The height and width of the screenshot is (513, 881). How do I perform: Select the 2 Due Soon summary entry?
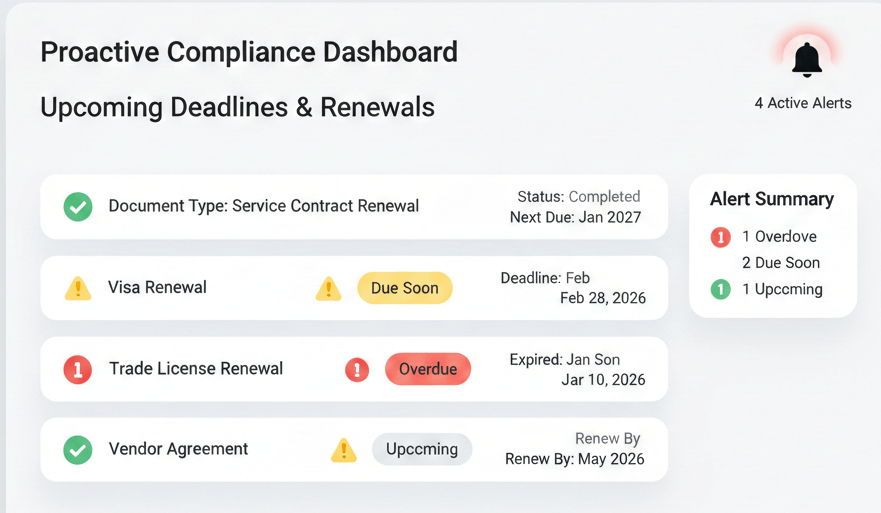(781, 263)
